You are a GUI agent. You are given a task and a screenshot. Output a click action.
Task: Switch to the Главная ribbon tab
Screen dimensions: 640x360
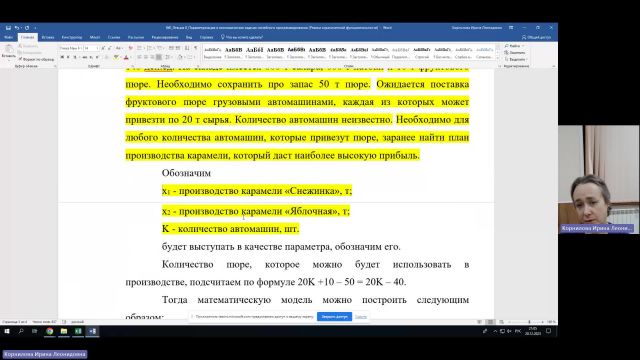click(x=28, y=37)
